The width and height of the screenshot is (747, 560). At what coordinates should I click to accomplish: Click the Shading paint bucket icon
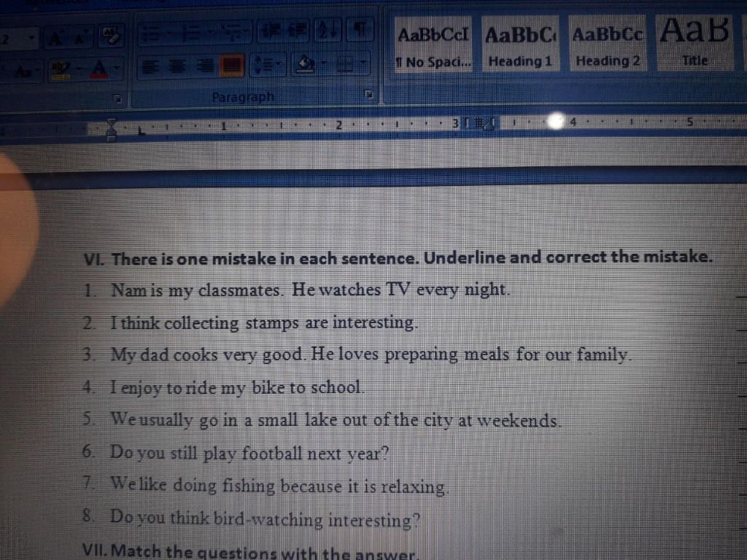[305, 64]
